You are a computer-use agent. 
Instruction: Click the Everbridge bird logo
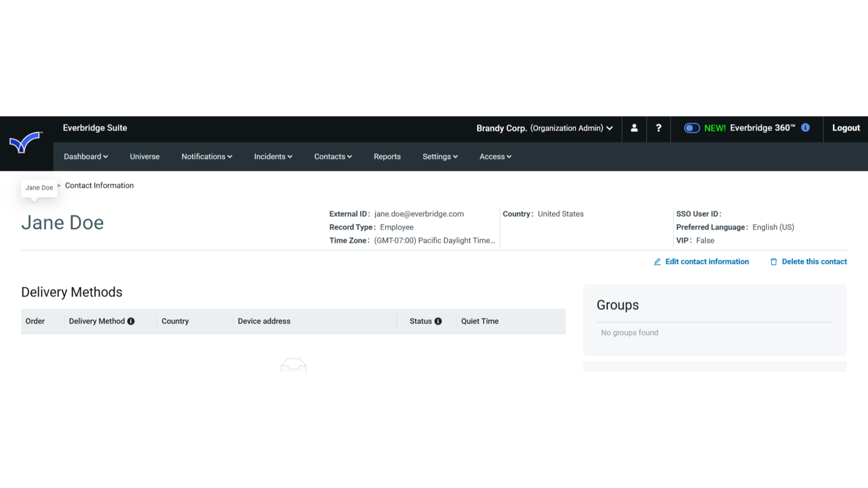click(x=26, y=143)
